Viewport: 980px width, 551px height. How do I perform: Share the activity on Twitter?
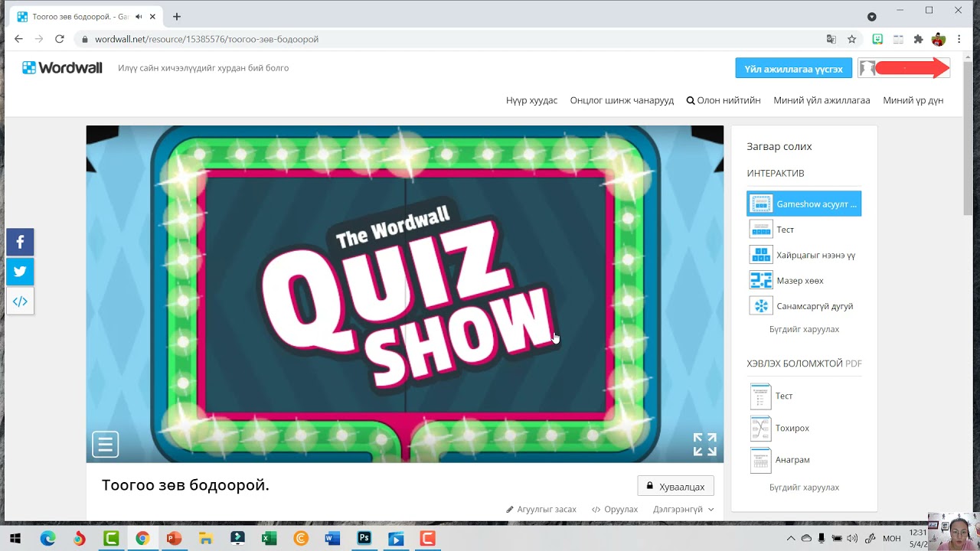(x=20, y=272)
